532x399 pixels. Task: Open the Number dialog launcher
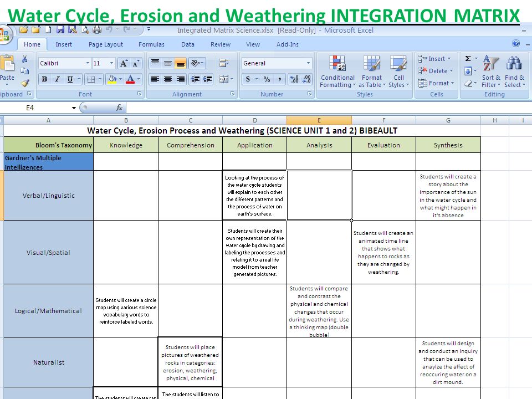point(309,94)
